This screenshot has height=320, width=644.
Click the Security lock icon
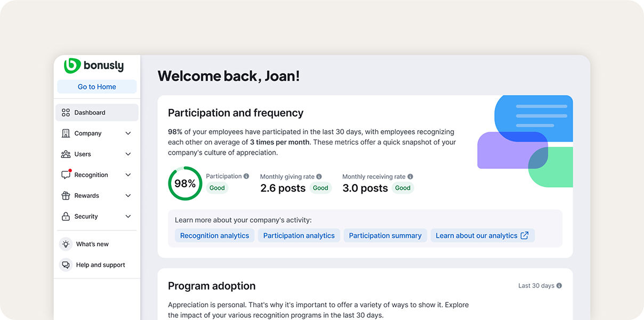coord(66,217)
